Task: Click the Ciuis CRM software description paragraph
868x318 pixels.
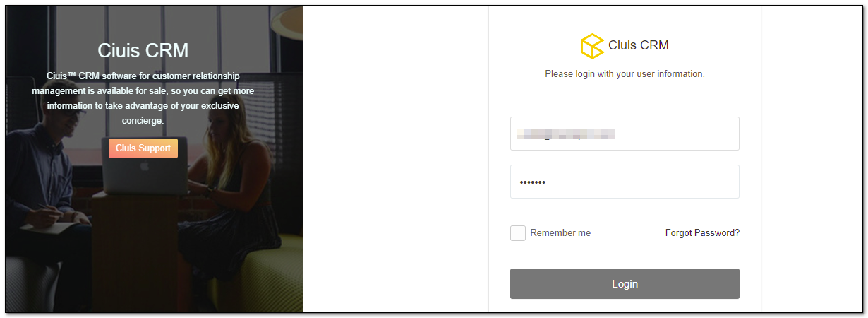Action: (143, 98)
